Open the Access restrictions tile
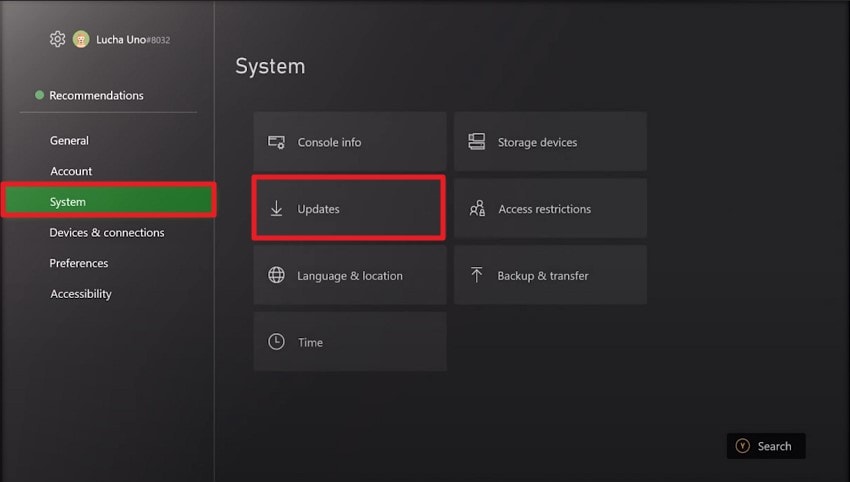This screenshot has width=850, height=482. (x=550, y=208)
